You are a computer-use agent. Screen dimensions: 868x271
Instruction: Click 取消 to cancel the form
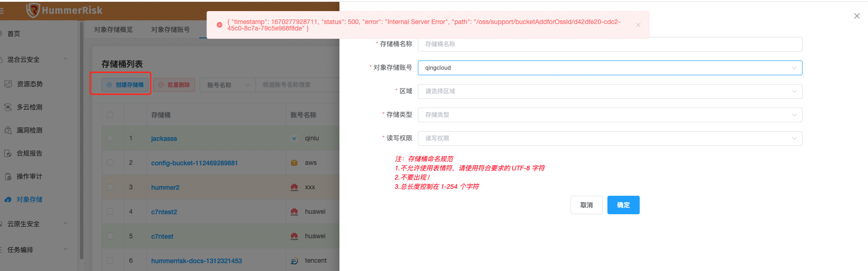[587, 205]
